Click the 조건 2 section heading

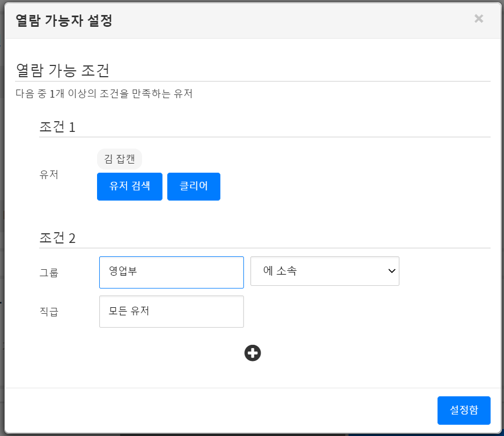click(57, 238)
